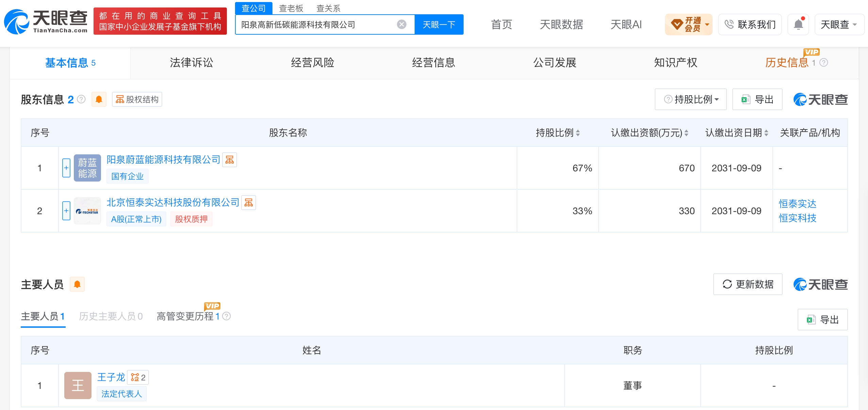Screen dimensions: 868x410
Task: Open the 持股比例 dropdown
Action: (x=691, y=99)
